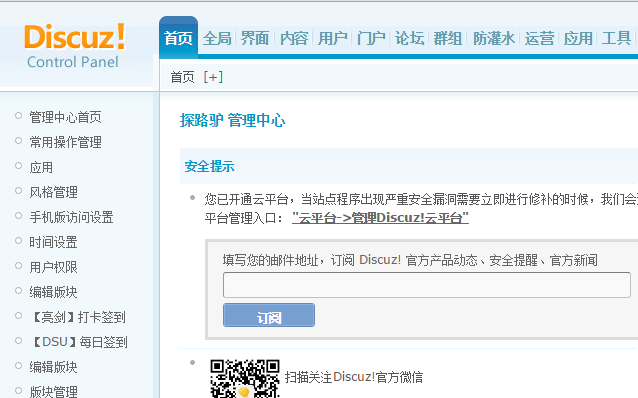Click the Discuz! Control Panel logo
Viewport: 638px width, 398px height.
coord(74,46)
